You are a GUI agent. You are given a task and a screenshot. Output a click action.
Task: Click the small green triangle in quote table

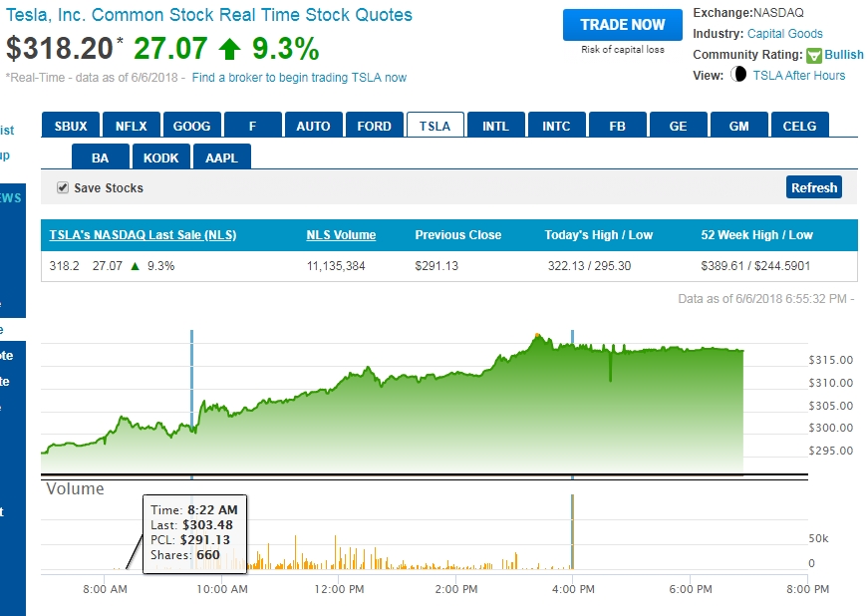point(135,266)
